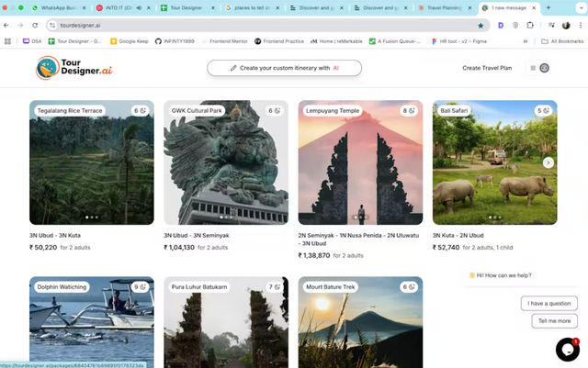The height and width of the screenshot is (368, 588).
Task: Click Create Travel Plan link
Action: pos(487,68)
